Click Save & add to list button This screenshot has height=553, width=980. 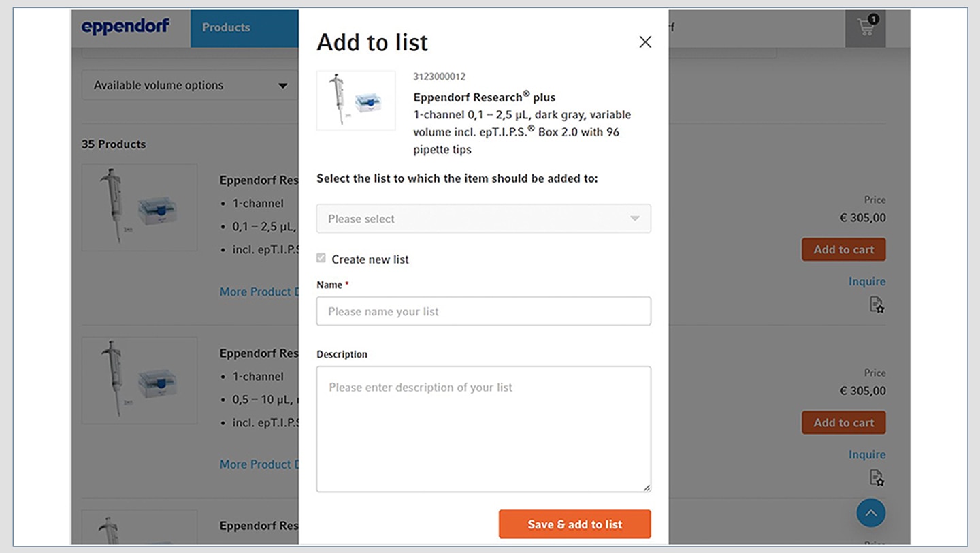[574, 524]
